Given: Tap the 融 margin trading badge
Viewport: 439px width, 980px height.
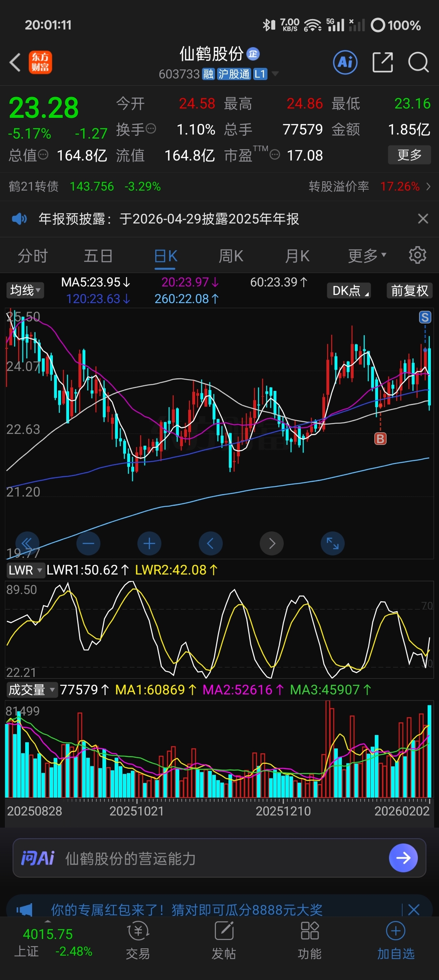Looking at the screenshot, I should (x=208, y=74).
